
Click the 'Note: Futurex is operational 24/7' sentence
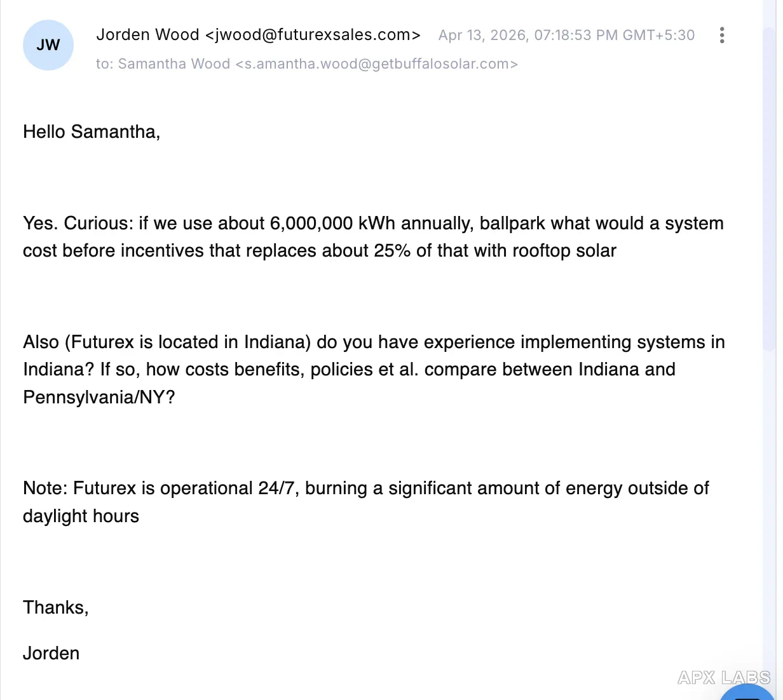161,488
